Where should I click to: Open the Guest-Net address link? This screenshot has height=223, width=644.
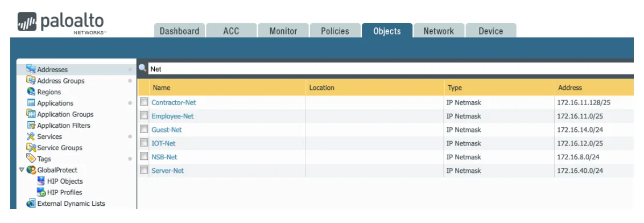[x=166, y=130]
